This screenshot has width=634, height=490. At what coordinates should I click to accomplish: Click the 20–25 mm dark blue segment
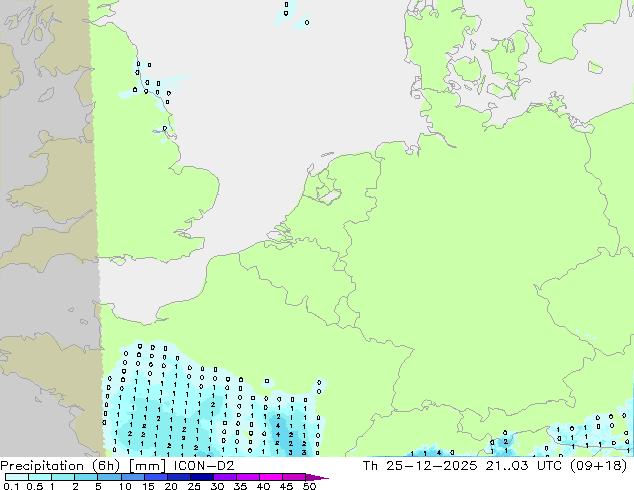(178, 477)
